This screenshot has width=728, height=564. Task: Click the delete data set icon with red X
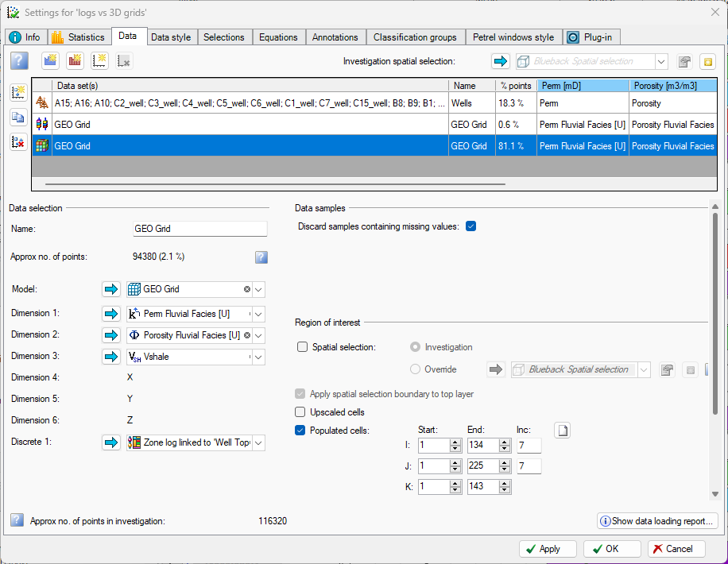18,141
